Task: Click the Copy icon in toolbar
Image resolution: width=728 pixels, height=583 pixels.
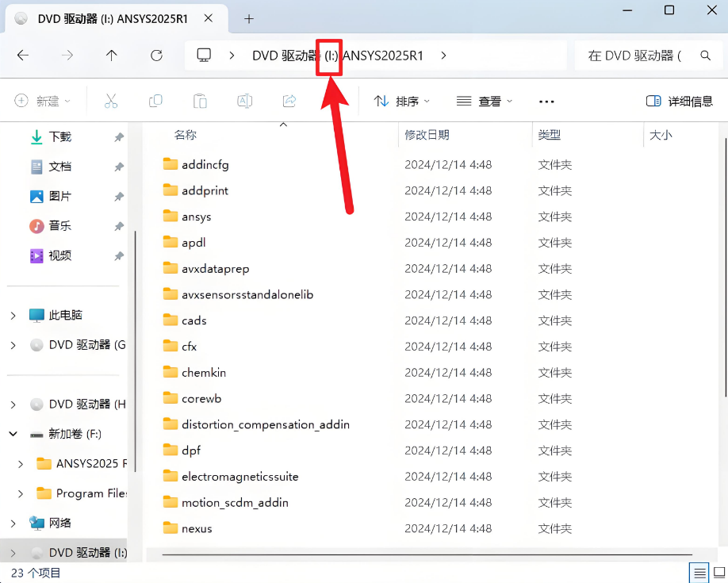Action: 155,101
